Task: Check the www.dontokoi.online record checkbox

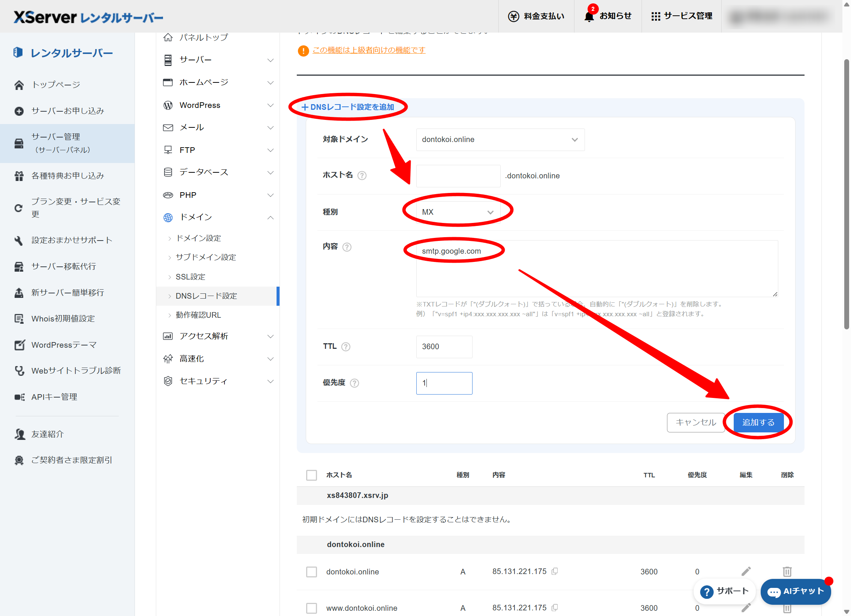Action: point(311,608)
